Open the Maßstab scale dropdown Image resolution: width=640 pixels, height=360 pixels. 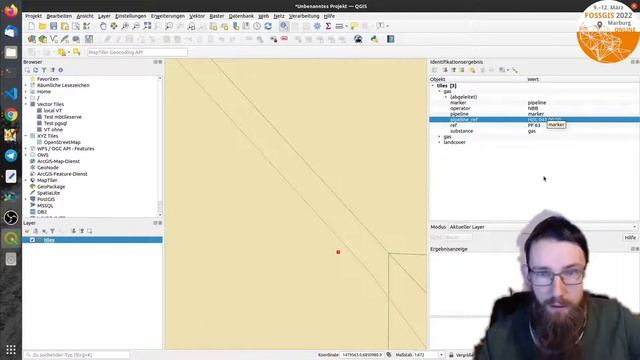click(441, 355)
